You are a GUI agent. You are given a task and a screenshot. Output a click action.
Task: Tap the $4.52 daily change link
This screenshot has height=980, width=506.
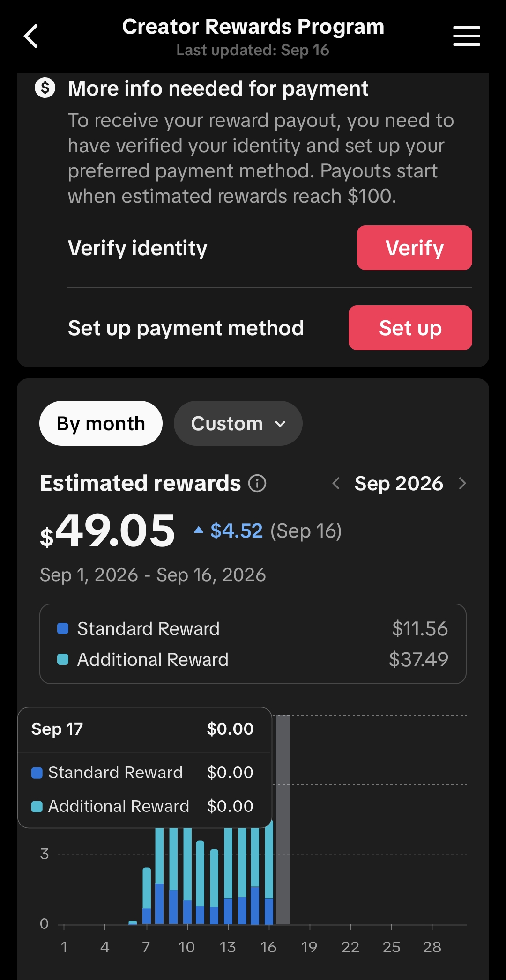(x=236, y=531)
